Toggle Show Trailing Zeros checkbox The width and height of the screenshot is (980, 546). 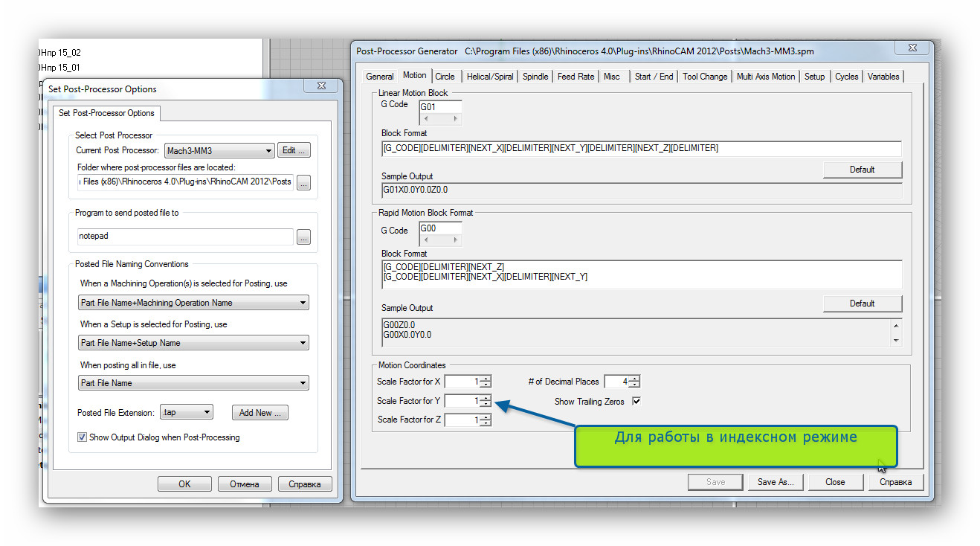tap(636, 401)
